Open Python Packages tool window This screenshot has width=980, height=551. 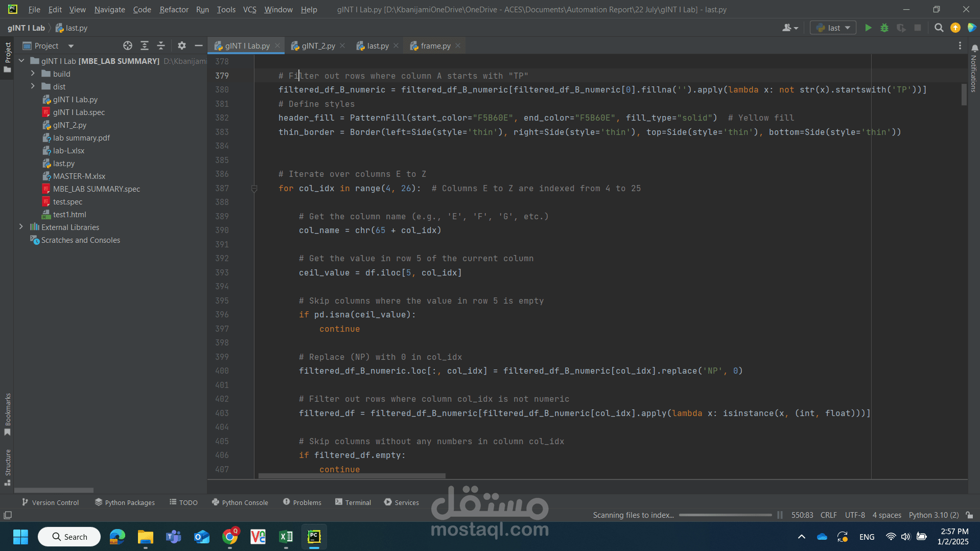pos(125,502)
